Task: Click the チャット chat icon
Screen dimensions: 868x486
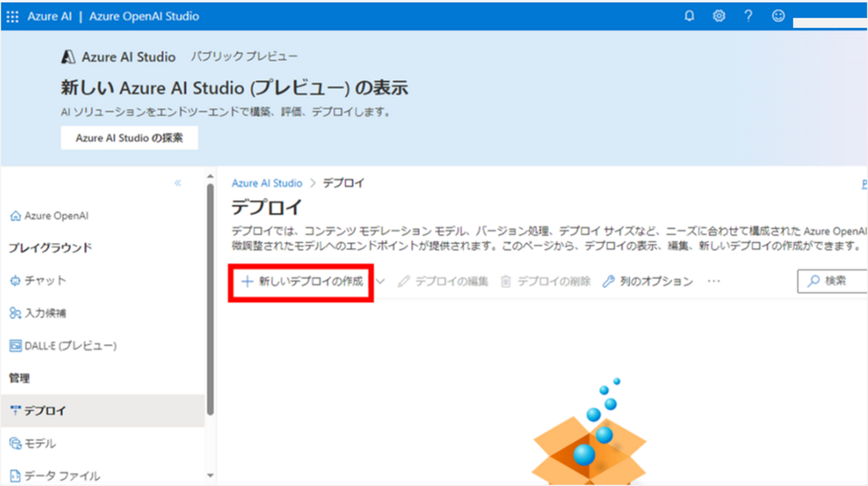Action: 15,281
